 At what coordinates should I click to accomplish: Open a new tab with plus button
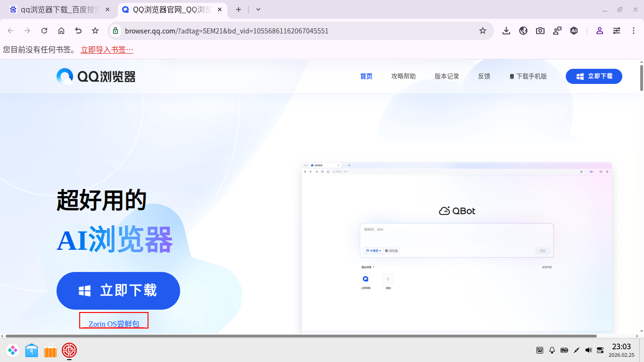tap(239, 9)
